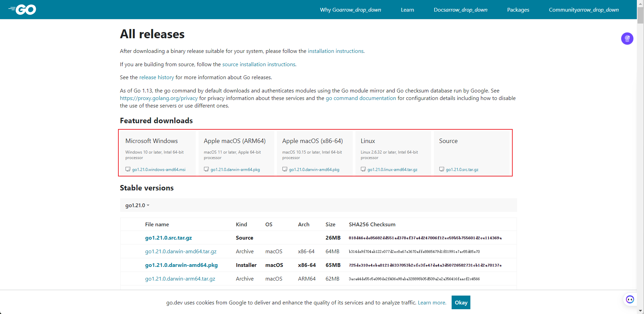Click download icon beside go1.21.0.darwin-amd64.pkg featured card
This screenshot has height=314, width=644.
(x=285, y=169)
